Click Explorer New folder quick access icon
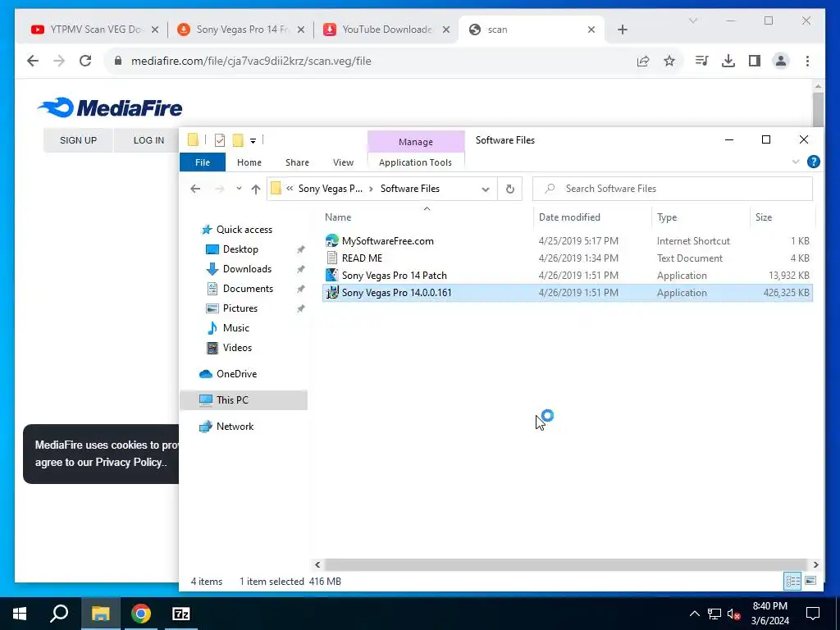Screen dimensions: 840x630 click(238, 140)
